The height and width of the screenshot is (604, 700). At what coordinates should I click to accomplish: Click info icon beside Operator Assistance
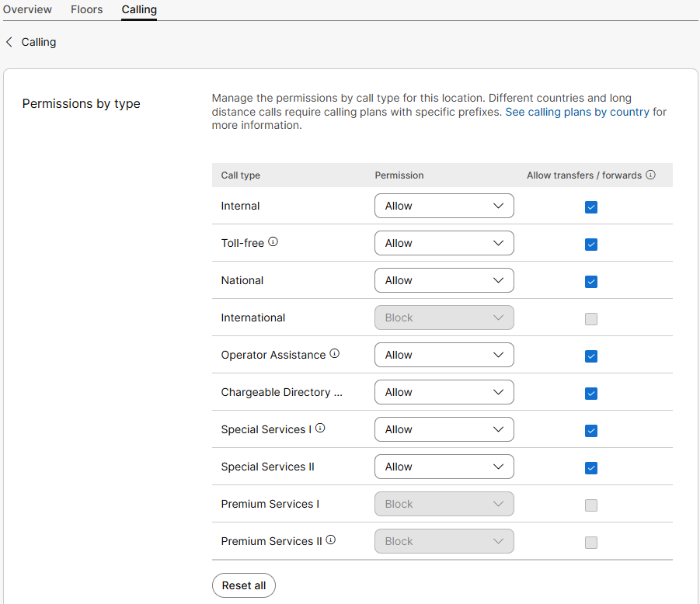(335, 354)
